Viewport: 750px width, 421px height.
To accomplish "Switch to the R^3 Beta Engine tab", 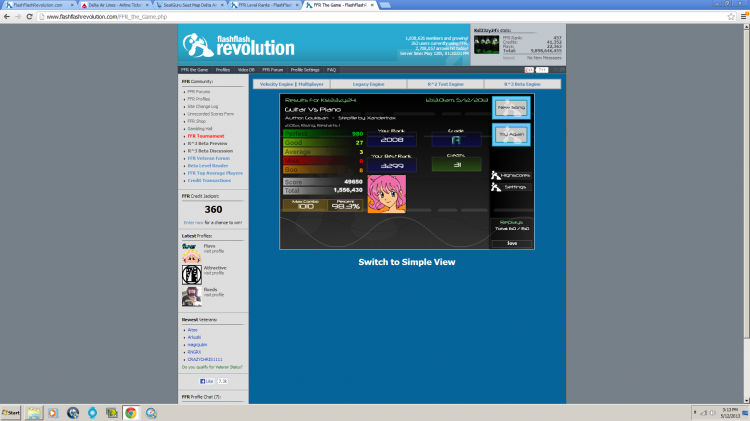I will [x=522, y=84].
